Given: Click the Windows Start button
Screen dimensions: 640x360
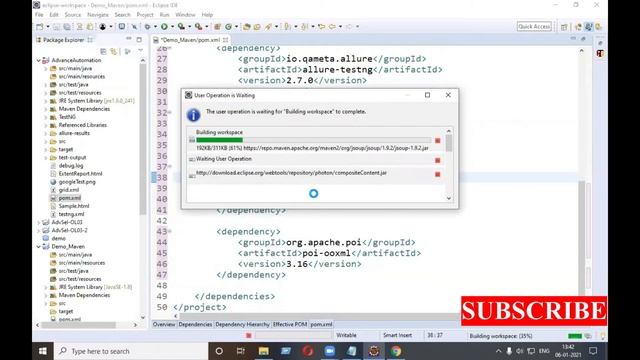Looking at the screenshot, I should (x=42, y=351).
